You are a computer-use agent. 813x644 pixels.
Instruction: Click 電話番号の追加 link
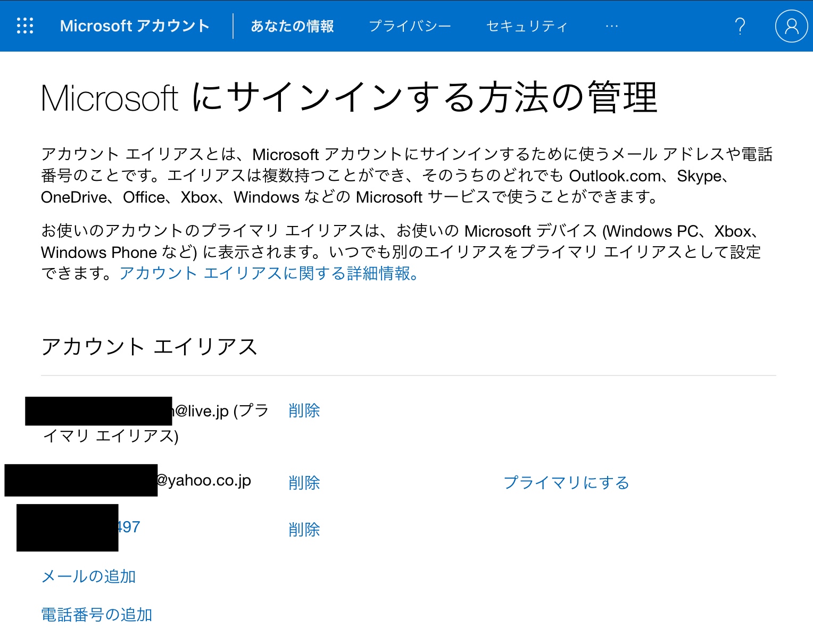[97, 614]
